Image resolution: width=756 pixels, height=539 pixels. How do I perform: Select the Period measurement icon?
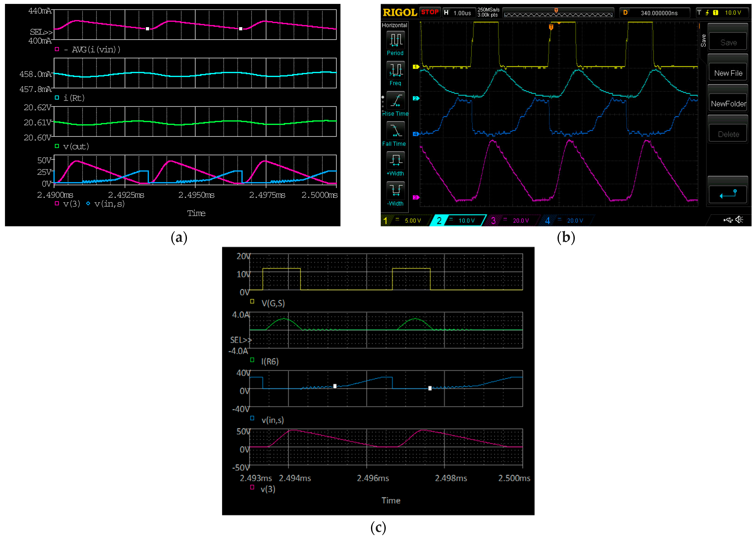pyautogui.click(x=395, y=40)
